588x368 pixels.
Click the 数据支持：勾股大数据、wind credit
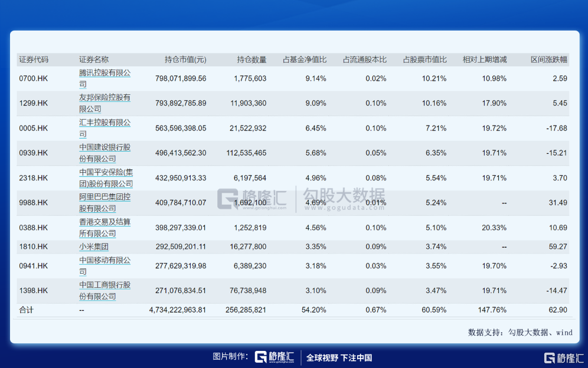[520, 333]
